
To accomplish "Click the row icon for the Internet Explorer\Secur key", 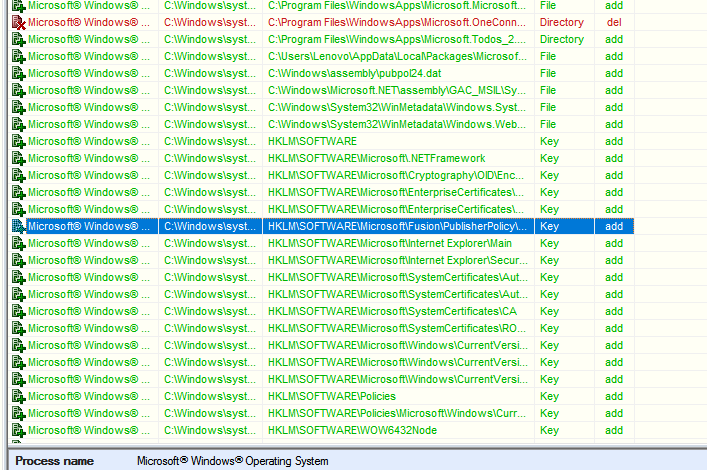I will coord(18,261).
